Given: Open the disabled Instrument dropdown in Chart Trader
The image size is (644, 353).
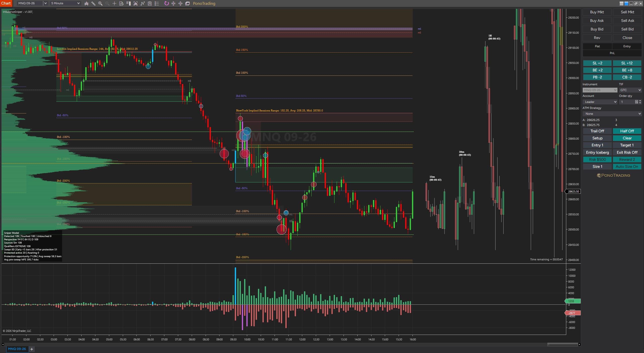Looking at the screenshot, I should [600, 90].
